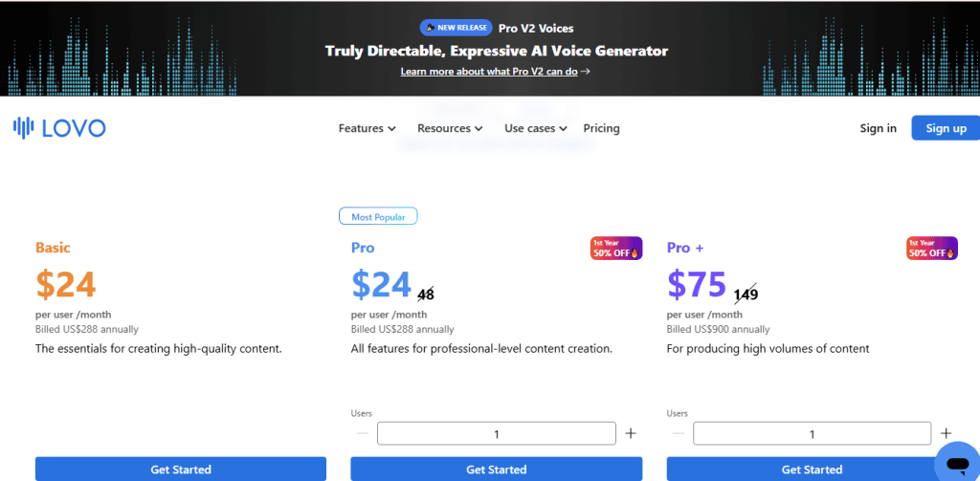Click Get Started under Basic plan

pyautogui.click(x=181, y=470)
